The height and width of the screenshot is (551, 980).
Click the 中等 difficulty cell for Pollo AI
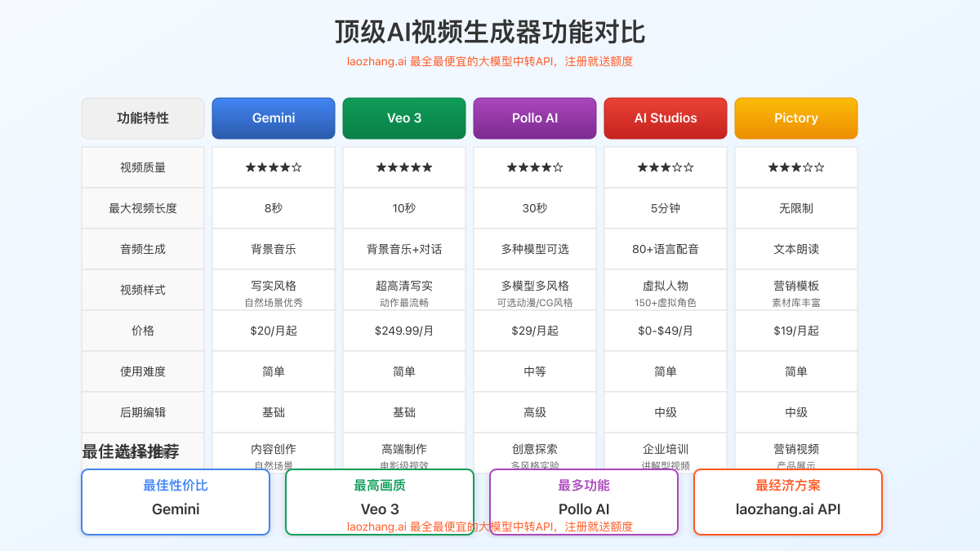point(535,371)
